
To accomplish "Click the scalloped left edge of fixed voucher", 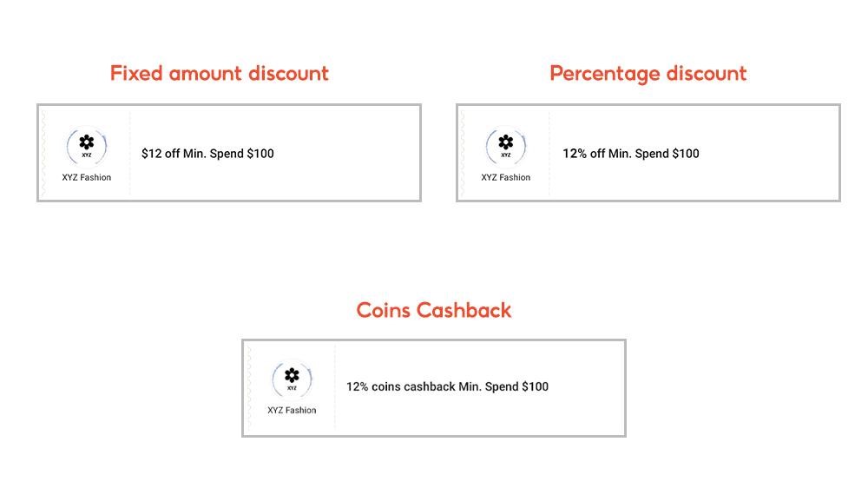I will click(x=43, y=153).
